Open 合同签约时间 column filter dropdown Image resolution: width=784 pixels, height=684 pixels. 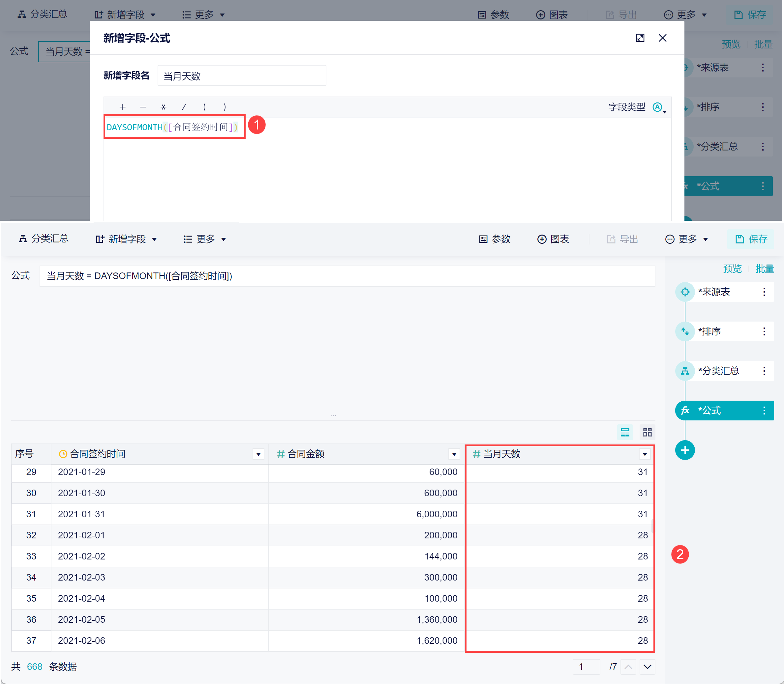(x=258, y=454)
